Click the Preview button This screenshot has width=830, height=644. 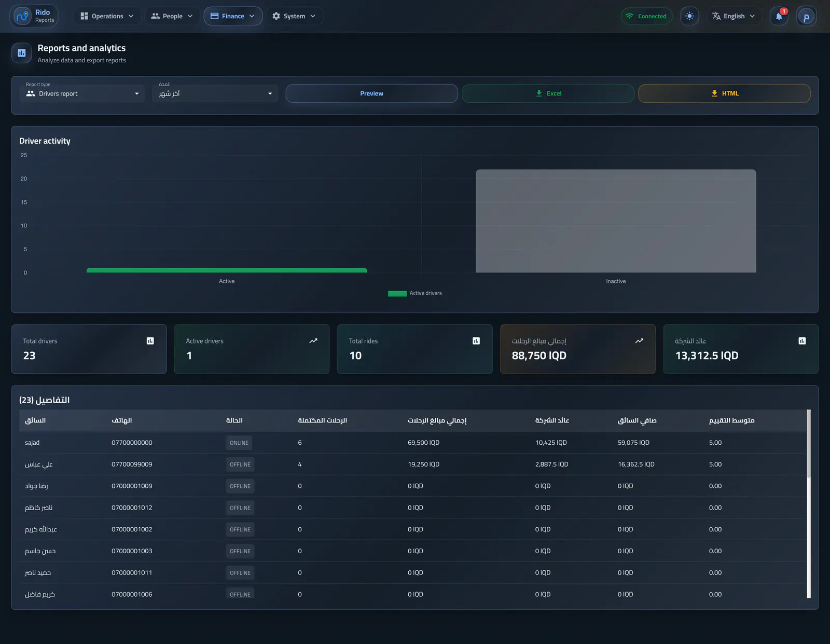point(371,93)
